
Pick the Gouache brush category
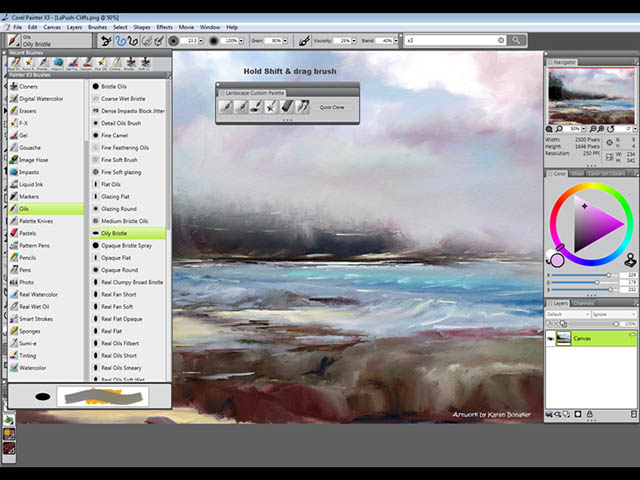point(45,148)
